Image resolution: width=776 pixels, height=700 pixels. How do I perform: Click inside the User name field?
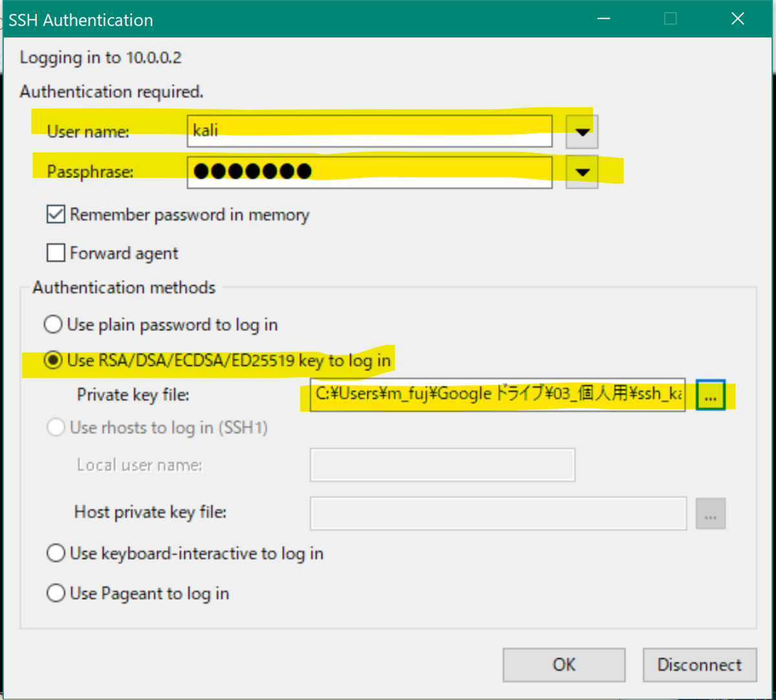click(x=369, y=131)
